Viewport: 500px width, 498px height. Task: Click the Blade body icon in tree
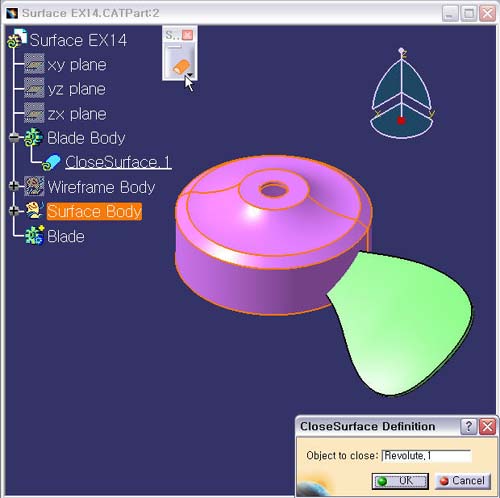[x=34, y=236]
